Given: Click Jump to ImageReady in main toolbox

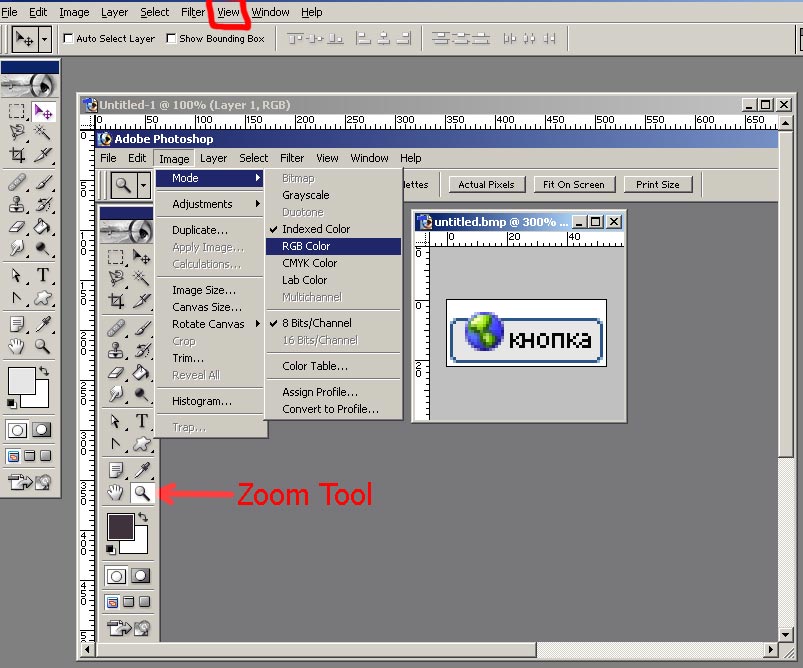Looking at the screenshot, I should 30,482.
